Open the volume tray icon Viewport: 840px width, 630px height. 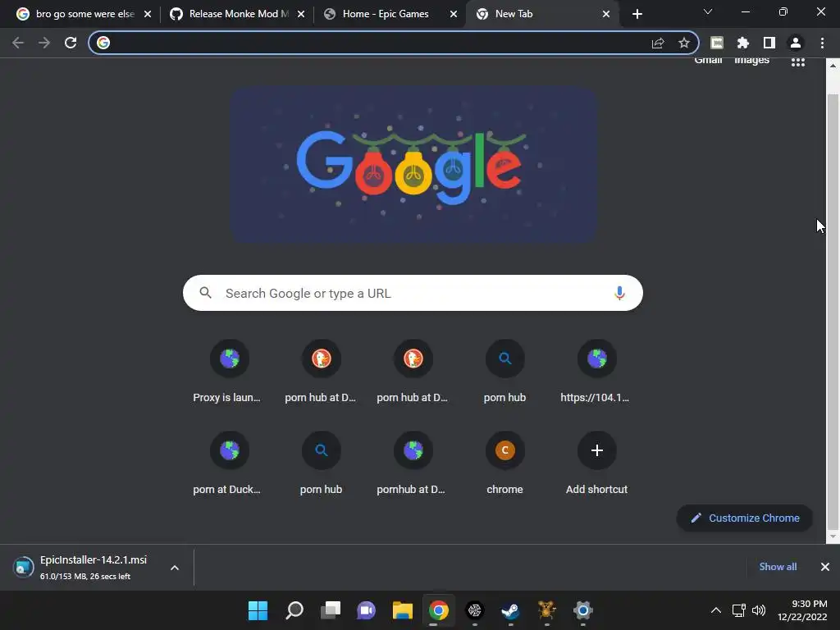(759, 610)
